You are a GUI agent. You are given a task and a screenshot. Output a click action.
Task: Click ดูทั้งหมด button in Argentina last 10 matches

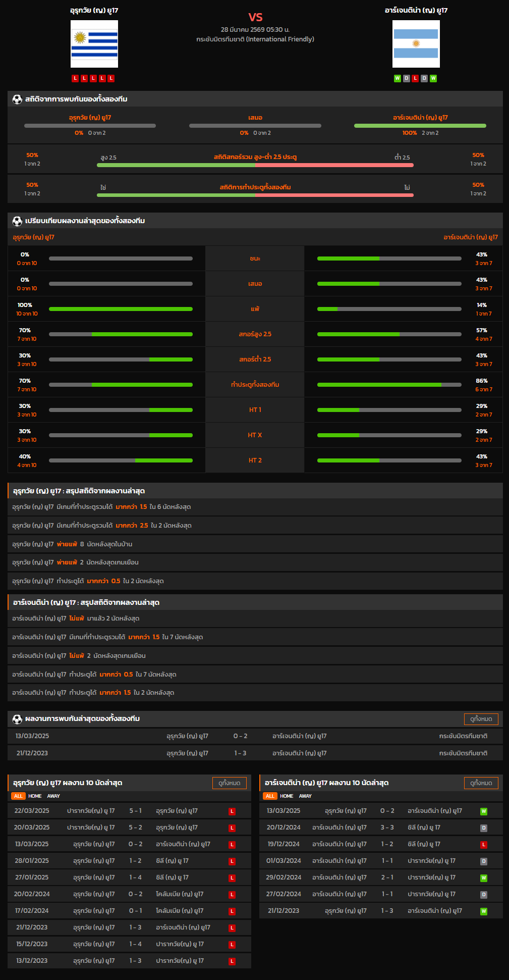coord(481,783)
